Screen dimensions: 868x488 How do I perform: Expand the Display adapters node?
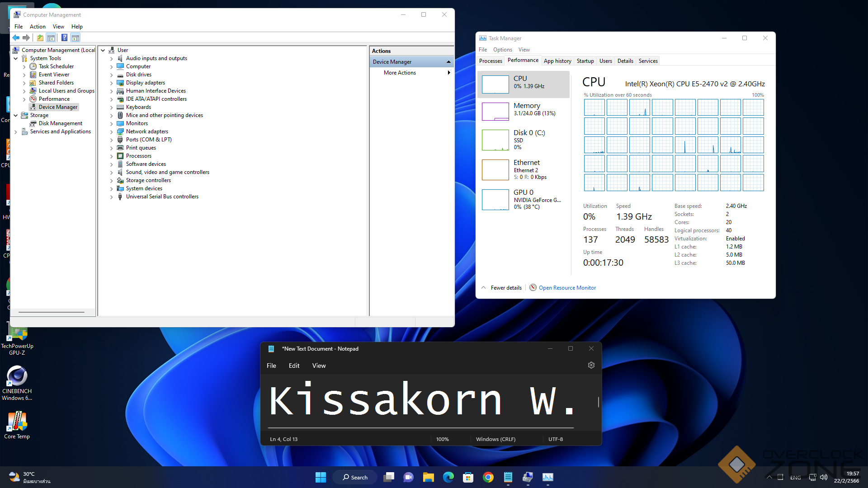111,83
